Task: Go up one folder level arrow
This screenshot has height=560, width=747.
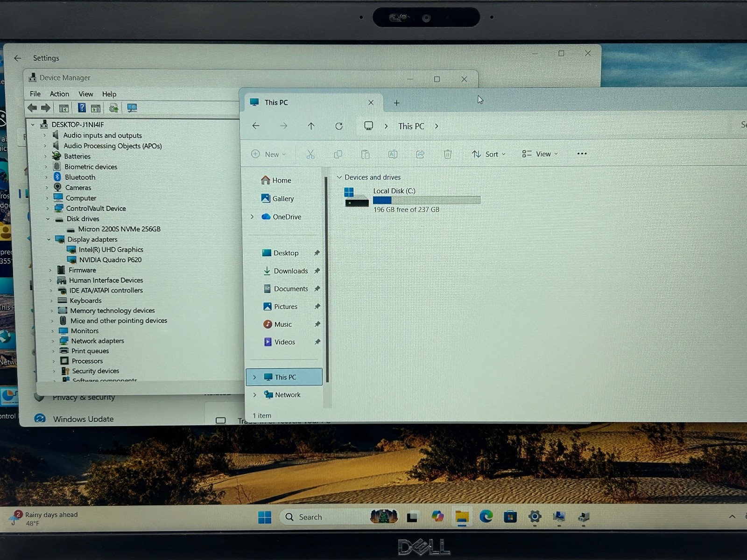Action: coord(311,126)
